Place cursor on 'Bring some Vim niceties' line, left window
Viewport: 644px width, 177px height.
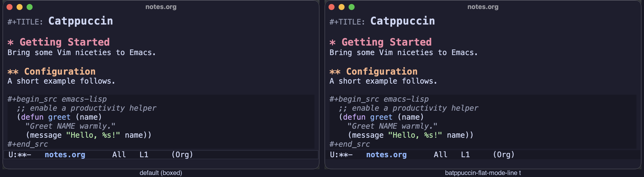coord(82,53)
